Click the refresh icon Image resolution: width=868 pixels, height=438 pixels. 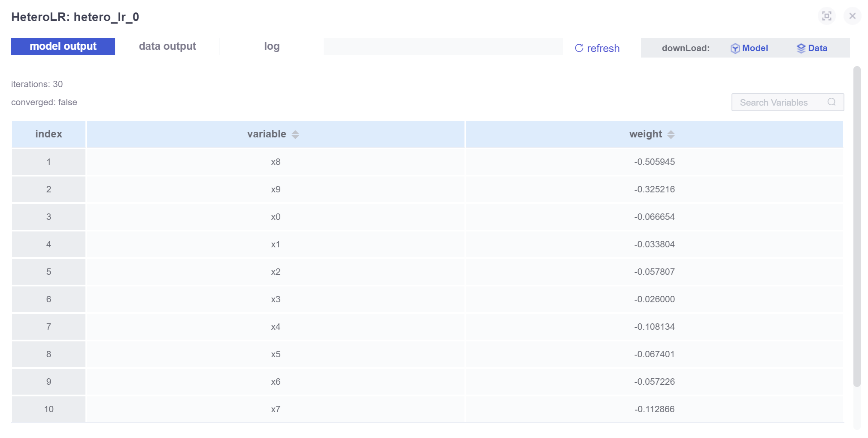coord(579,48)
